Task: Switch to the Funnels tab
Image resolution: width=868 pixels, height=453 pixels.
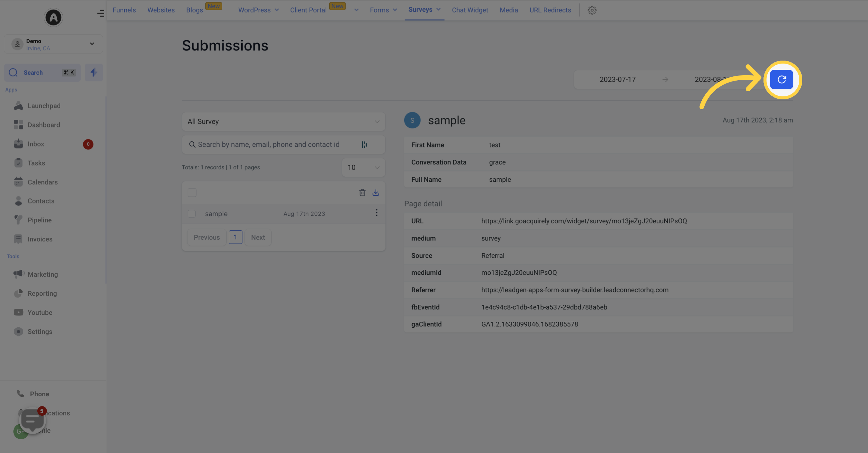Action: pos(124,10)
